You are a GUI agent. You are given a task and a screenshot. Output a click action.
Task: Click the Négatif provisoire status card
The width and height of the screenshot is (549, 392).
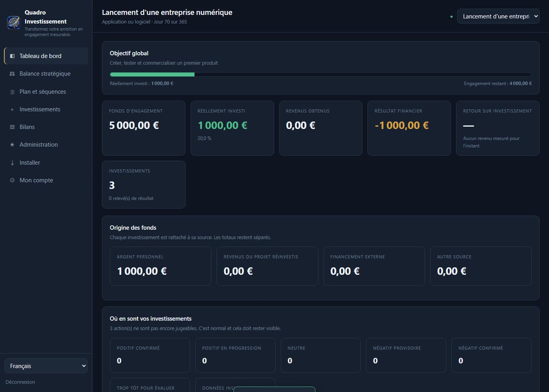[x=406, y=355]
